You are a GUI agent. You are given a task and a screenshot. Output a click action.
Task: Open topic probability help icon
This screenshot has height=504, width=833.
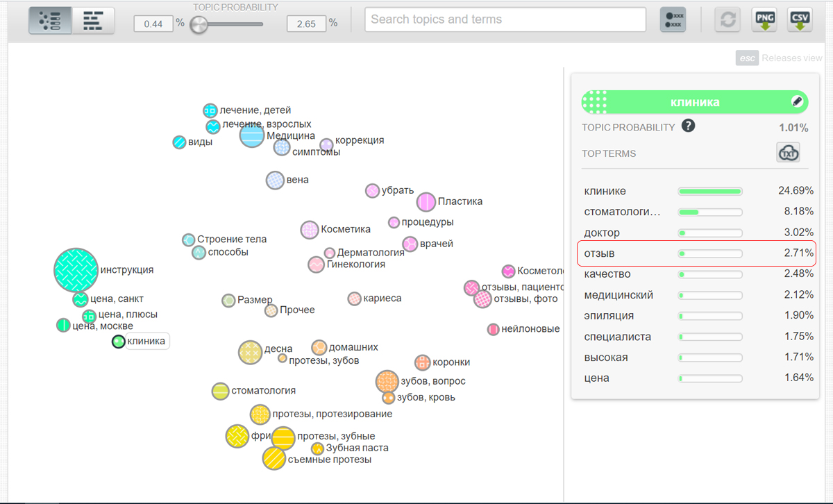coord(688,126)
